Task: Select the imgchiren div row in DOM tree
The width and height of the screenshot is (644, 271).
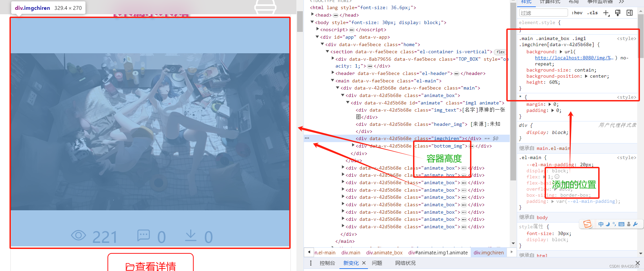Action: (x=407, y=138)
